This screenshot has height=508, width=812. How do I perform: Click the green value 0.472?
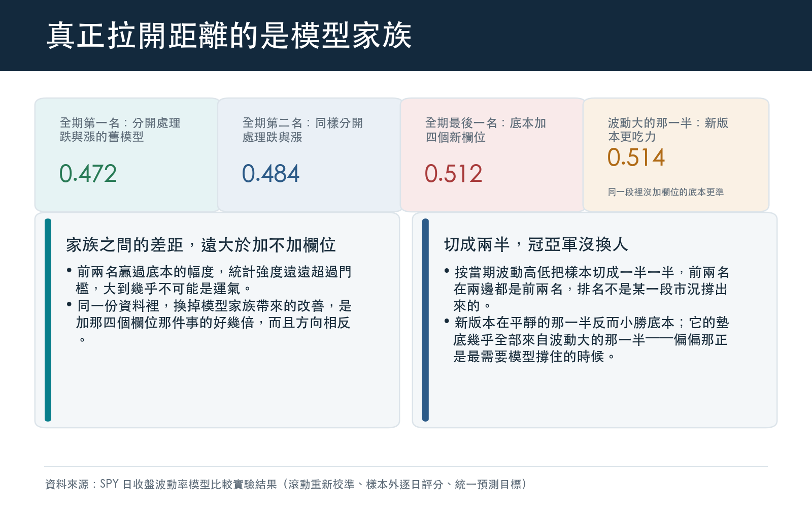coord(88,174)
